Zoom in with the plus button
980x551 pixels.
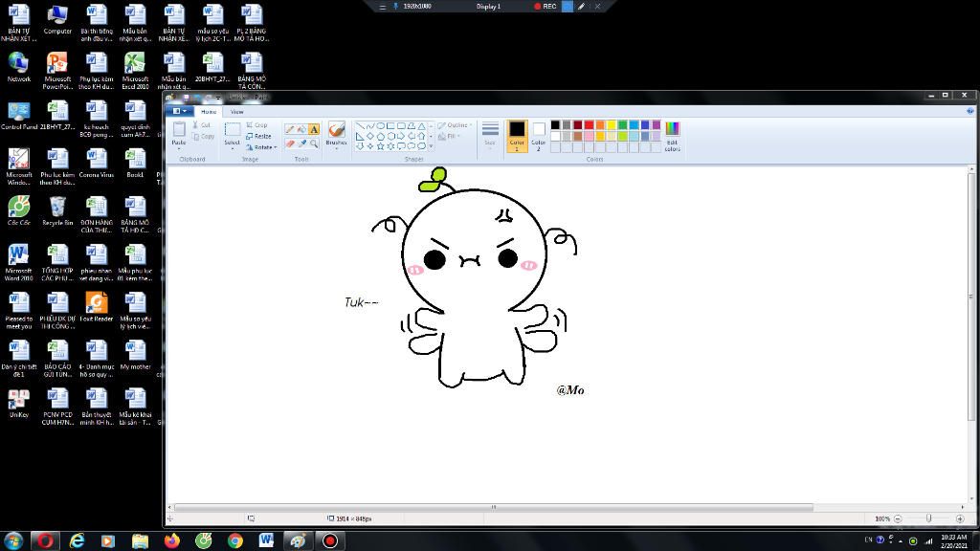click(960, 518)
